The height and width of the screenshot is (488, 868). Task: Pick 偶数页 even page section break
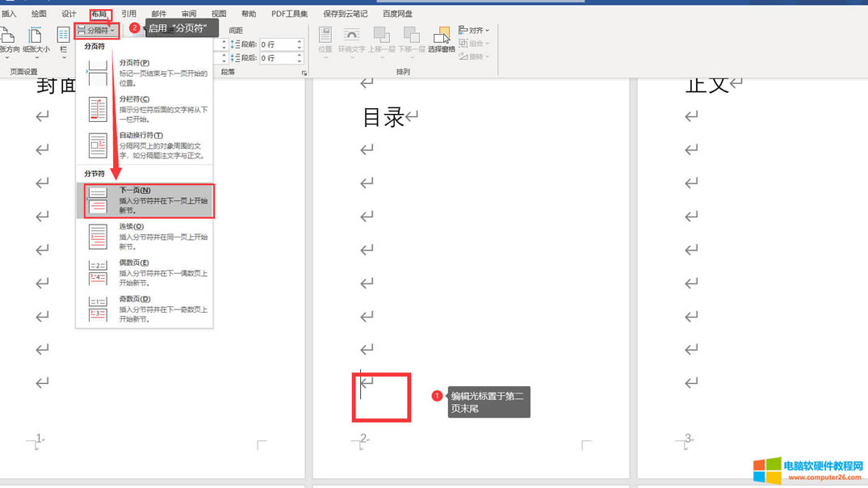pyautogui.click(x=145, y=273)
